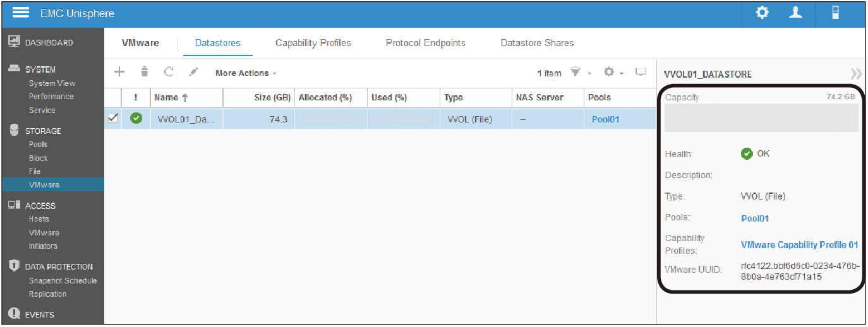
Task: Open VMware Capability Profile 01 link
Action: click(x=799, y=245)
